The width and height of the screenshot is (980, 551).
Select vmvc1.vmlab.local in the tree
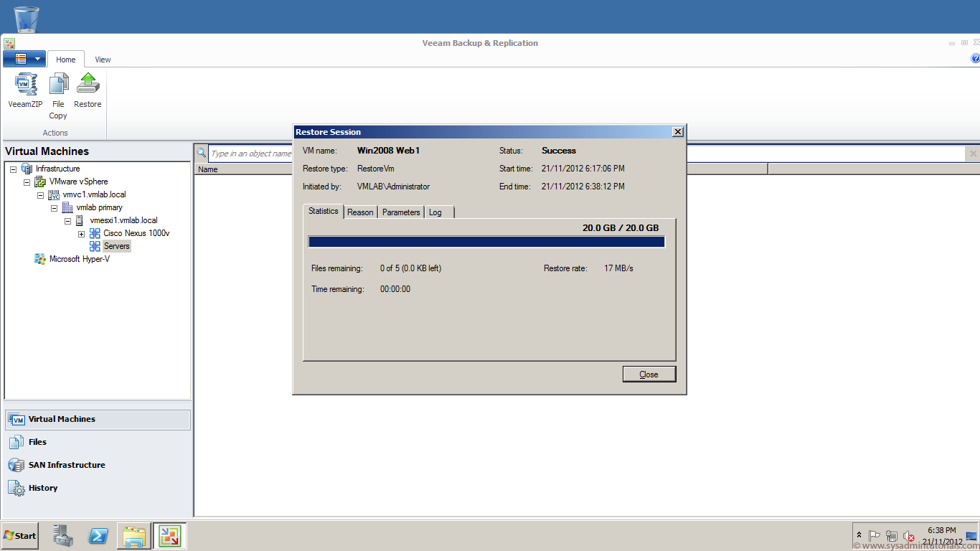click(x=94, y=194)
